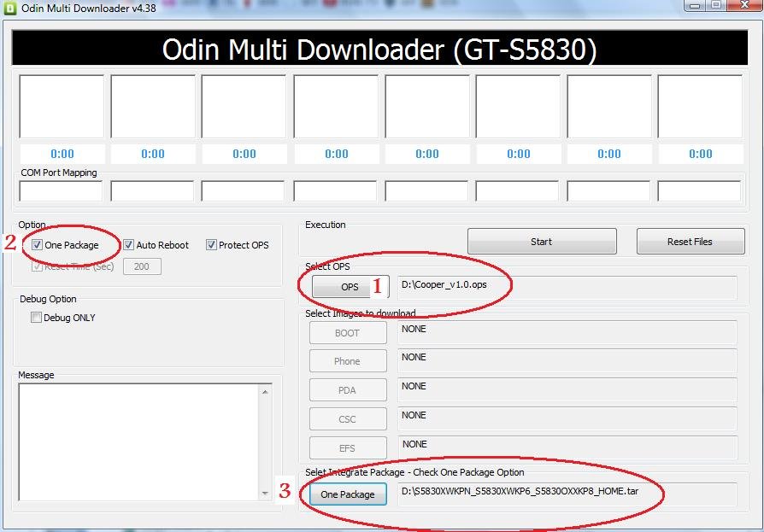Click the Reset Files button

coord(691,242)
